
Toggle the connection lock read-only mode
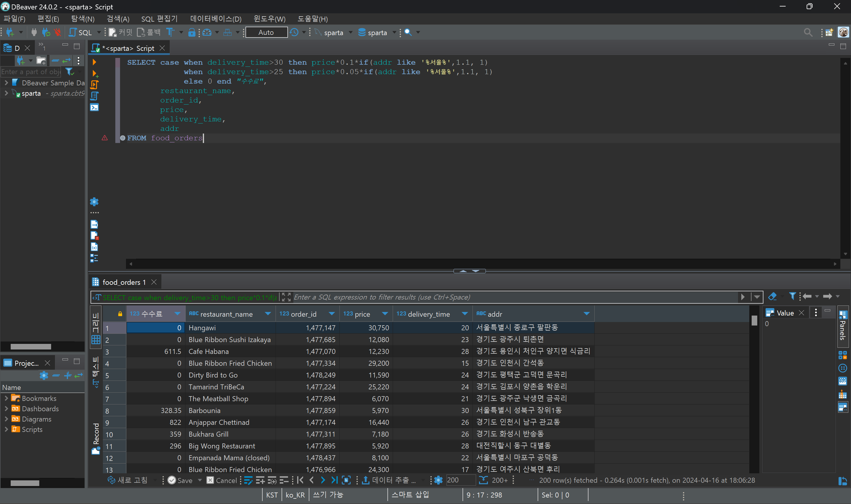[192, 32]
